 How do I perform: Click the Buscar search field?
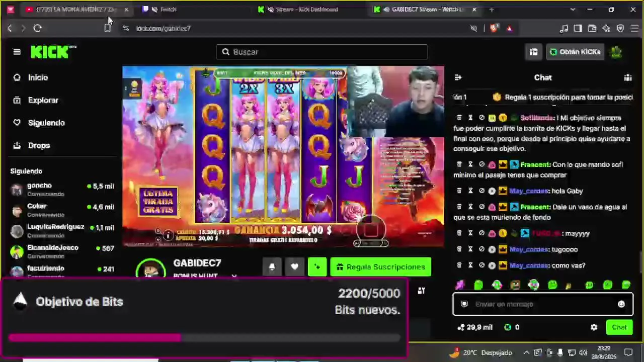[x=322, y=52]
